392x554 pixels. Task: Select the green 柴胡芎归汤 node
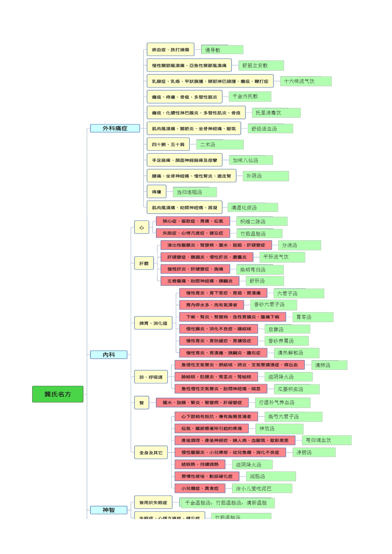260,270
